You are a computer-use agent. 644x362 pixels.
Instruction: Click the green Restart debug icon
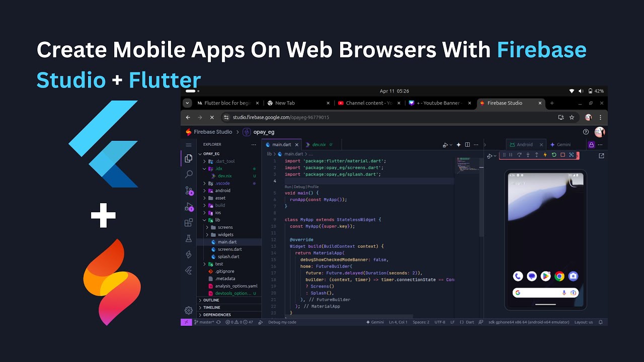point(554,155)
